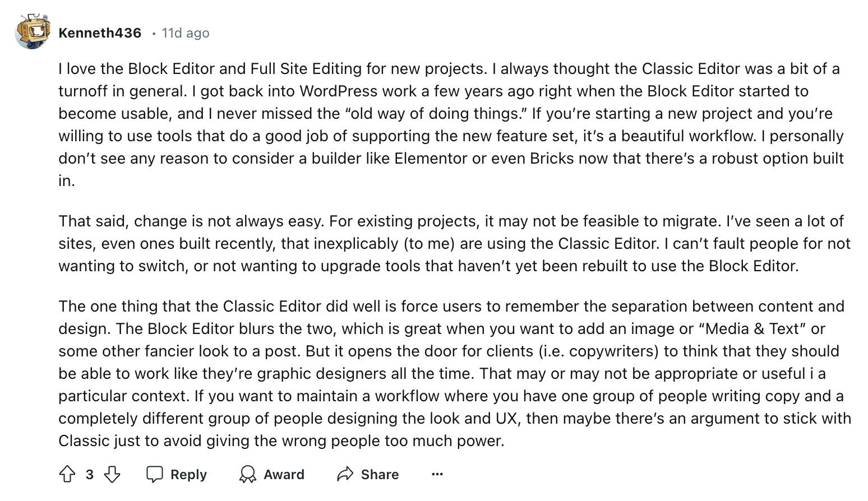Select the upvote arrow beside the count

click(67, 474)
